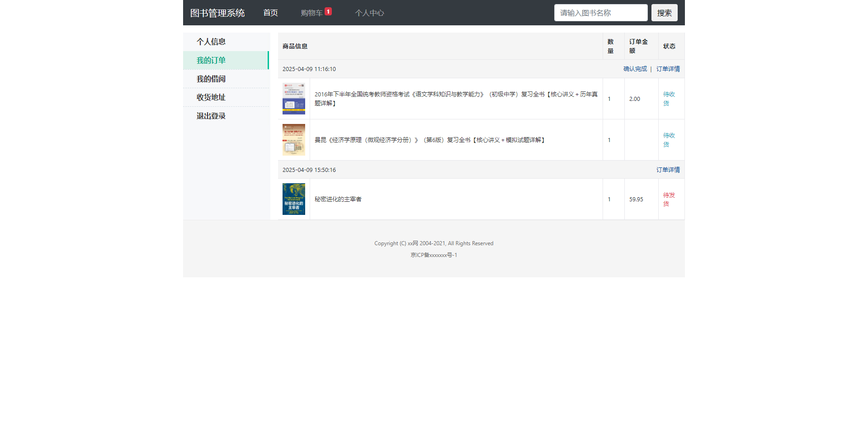This screenshot has width=868, height=423.
Task: Click 确认完成 for the 11:16:10 order
Action: [x=635, y=69]
